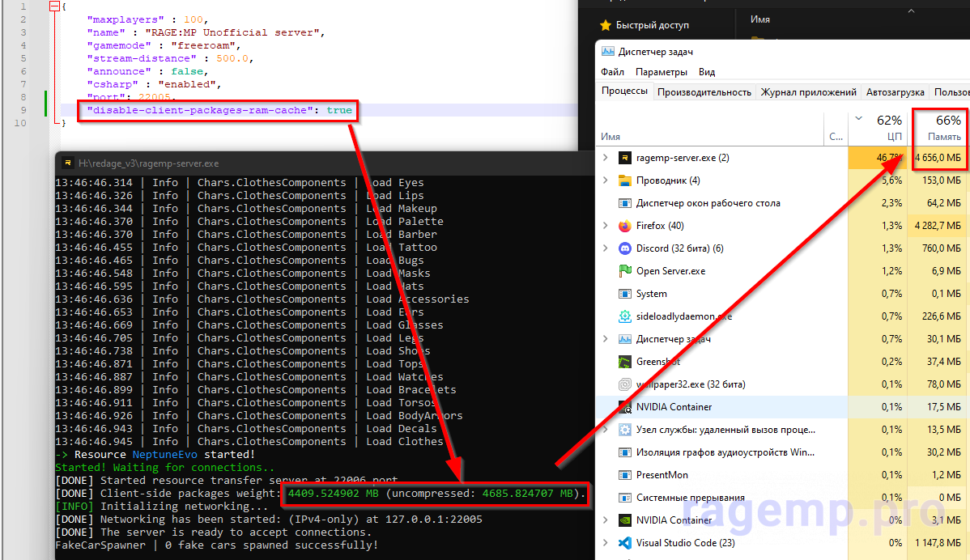This screenshot has width=970, height=560.
Task: Click the sort arrow above the CPU column
Action: tap(858, 118)
